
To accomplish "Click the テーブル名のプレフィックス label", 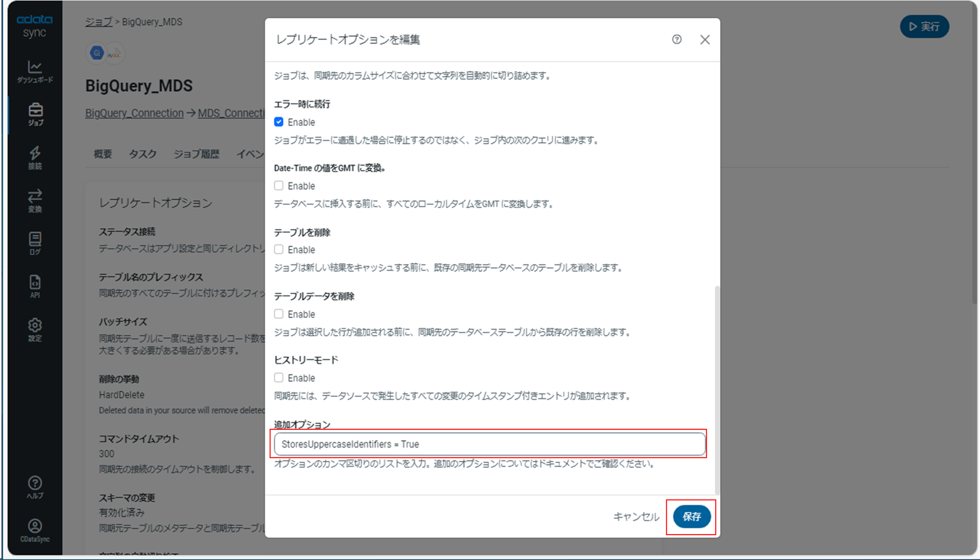I will [x=151, y=277].
